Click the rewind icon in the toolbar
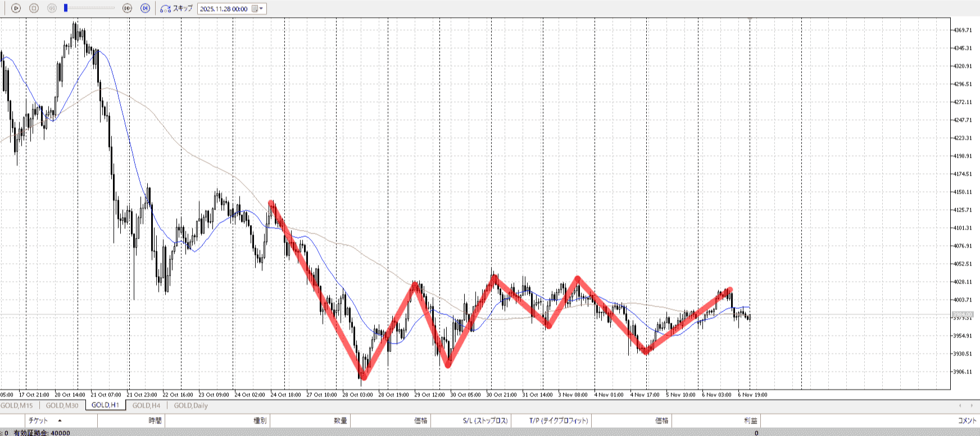Image resolution: width=980 pixels, height=436 pixels. coord(52,8)
